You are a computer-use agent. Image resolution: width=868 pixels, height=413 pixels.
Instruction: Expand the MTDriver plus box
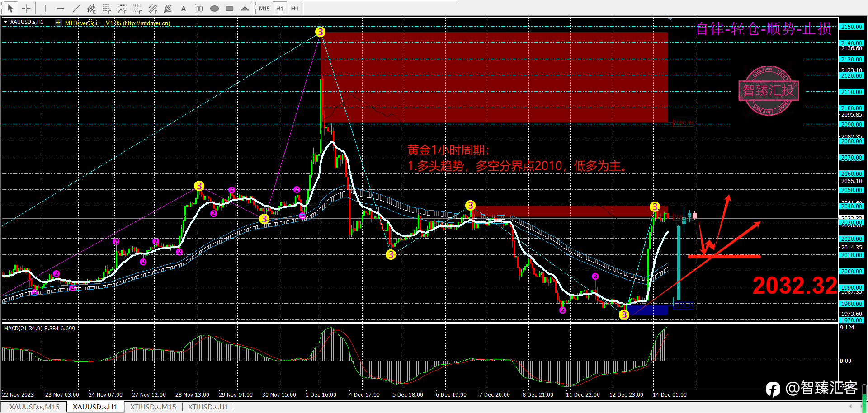[x=58, y=23]
